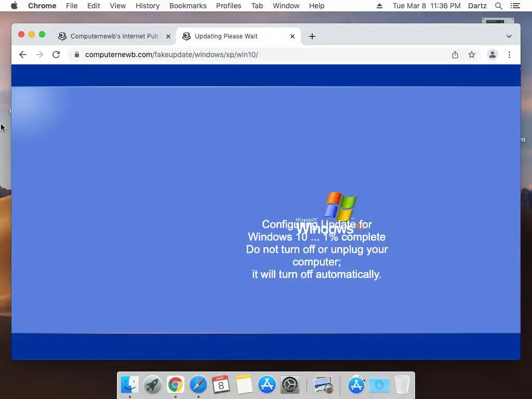
Task: Open Spotlight search magnifier
Action: 498,6
